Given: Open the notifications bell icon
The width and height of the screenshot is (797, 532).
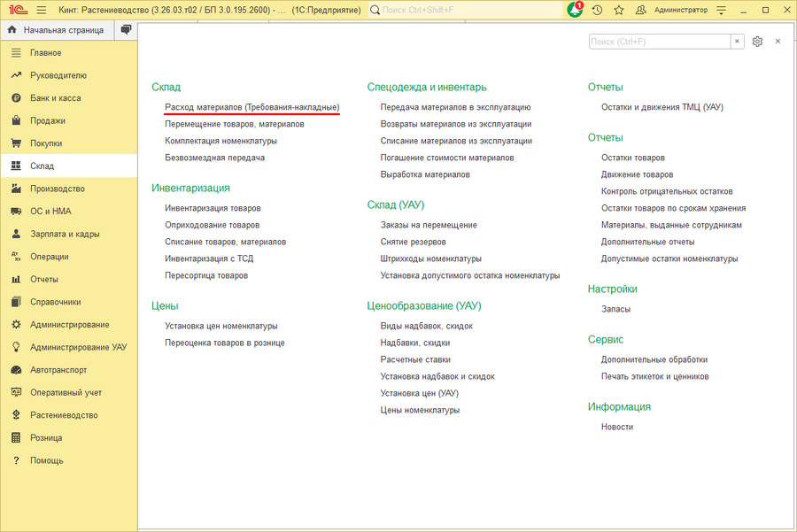Looking at the screenshot, I should (575, 10).
